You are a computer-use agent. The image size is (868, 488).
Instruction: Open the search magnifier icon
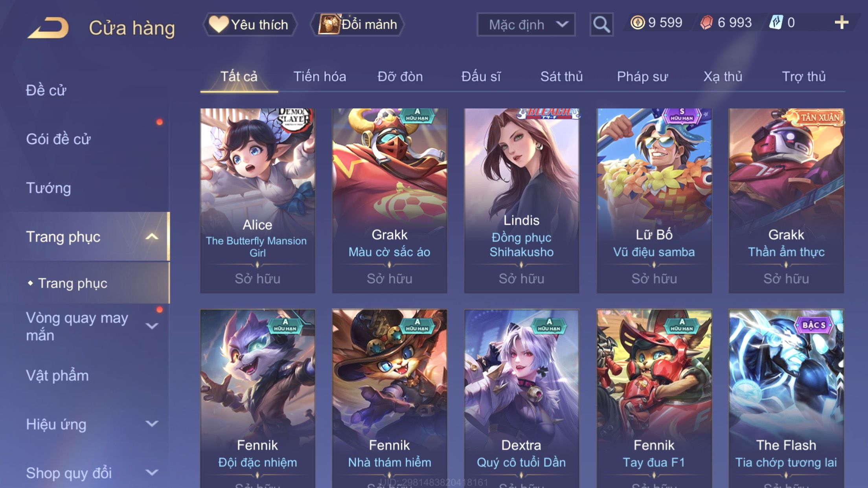(x=601, y=24)
